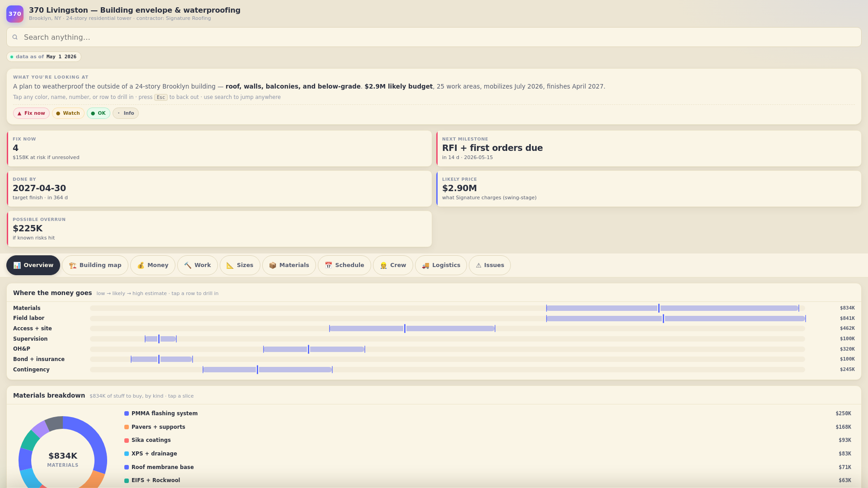Click the Pavers + supports $168K amount
The width and height of the screenshot is (868, 488).
843,427
